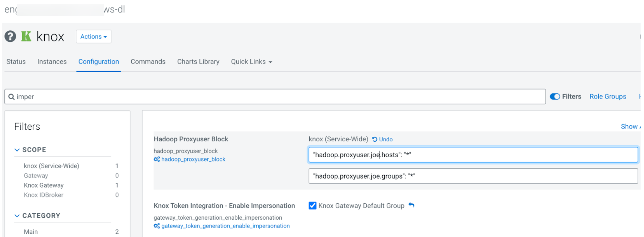Expand the Quick Links dropdown
The width and height of the screenshot is (644, 237).
[251, 62]
